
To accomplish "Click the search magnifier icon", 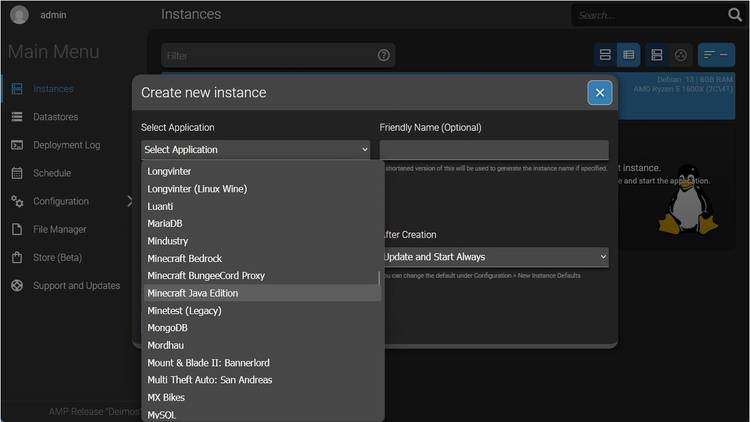I will point(735,15).
